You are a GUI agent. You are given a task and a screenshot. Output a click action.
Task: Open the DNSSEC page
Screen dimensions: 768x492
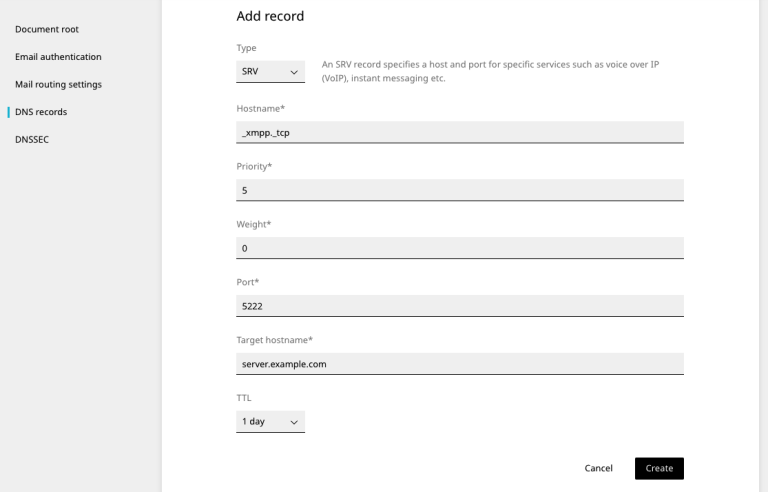point(32,140)
